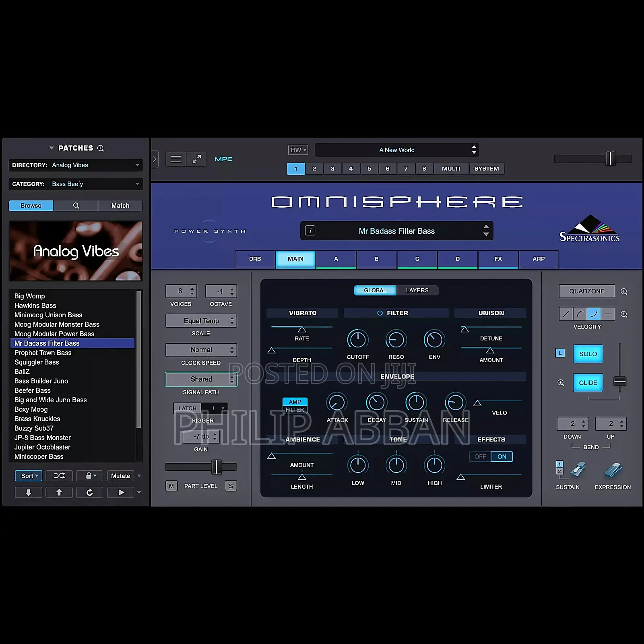Open the HW hardware profile dropdown

[298, 150]
